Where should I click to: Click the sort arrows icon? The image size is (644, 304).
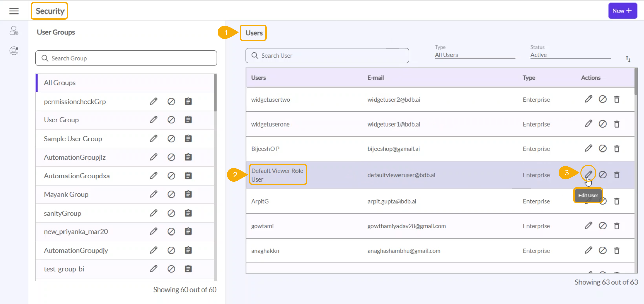(x=628, y=59)
